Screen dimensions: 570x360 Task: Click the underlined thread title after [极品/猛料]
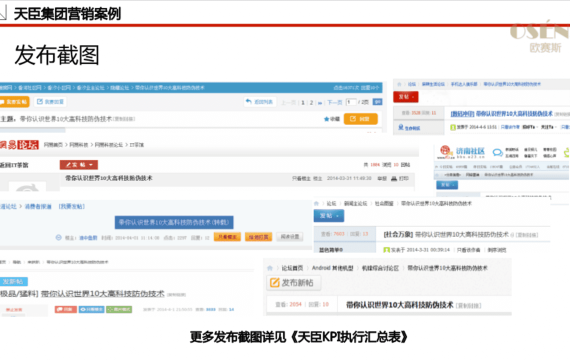coord(103,294)
